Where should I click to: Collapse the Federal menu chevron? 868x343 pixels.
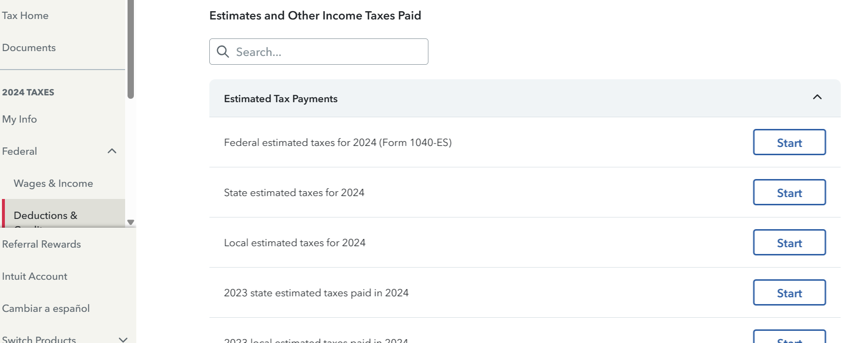coord(112,151)
